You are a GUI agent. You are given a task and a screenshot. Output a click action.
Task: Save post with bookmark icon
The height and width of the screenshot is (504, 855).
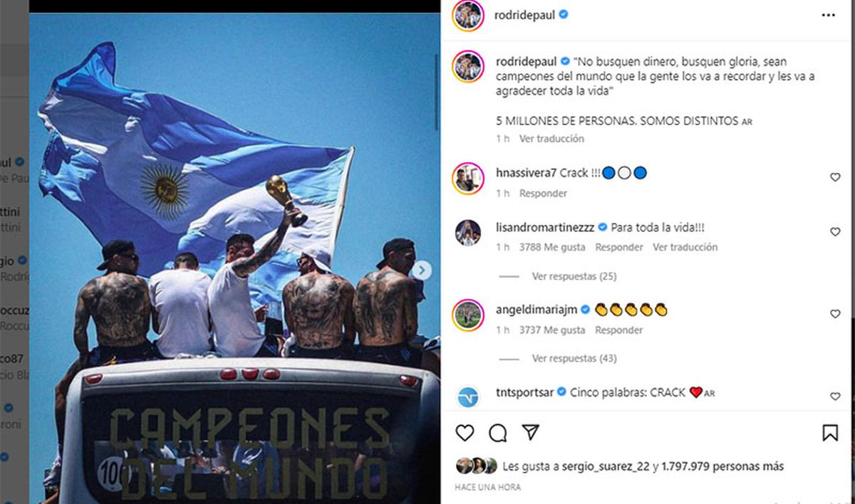tap(830, 433)
